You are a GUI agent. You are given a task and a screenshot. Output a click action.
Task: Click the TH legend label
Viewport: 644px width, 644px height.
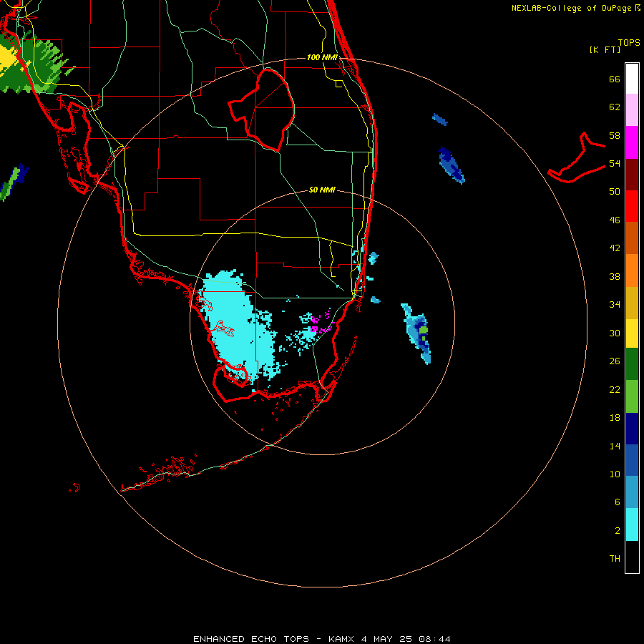point(615,559)
